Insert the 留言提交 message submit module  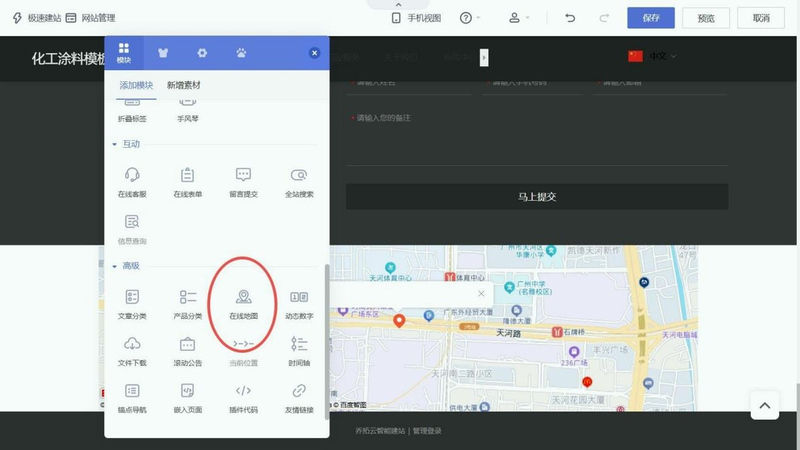coord(243,181)
